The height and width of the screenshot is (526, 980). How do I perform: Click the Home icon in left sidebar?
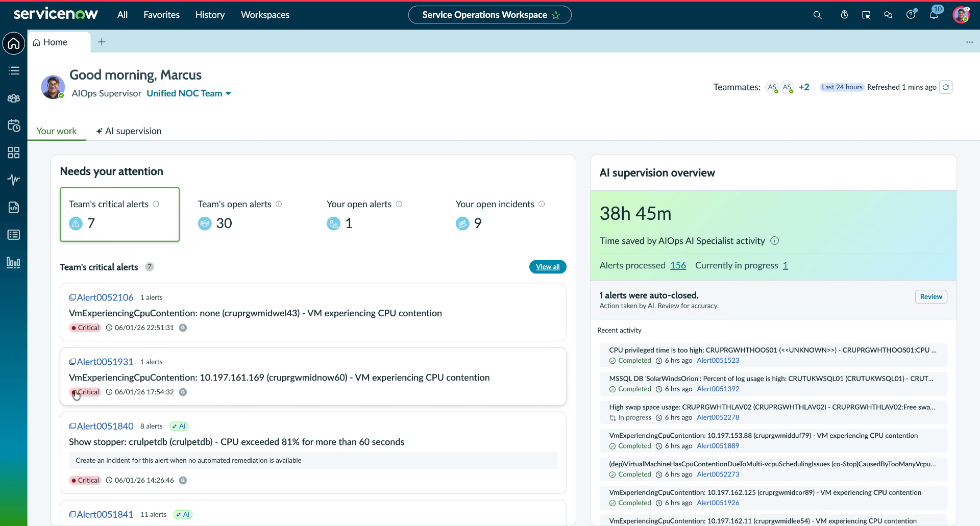click(14, 43)
